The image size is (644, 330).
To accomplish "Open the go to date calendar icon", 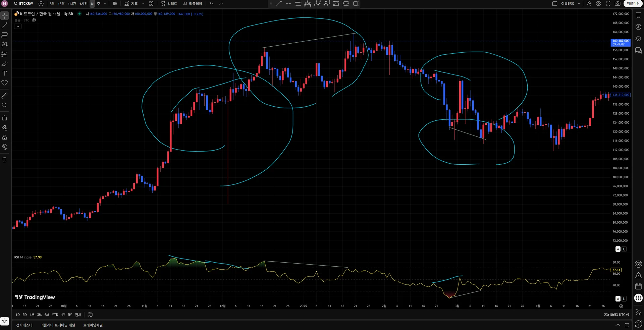I will pyautogui.click(x=90, y=315).
